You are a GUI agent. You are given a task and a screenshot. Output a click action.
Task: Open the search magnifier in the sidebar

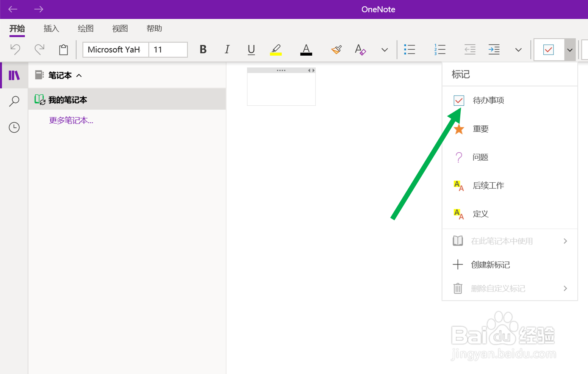(x=14, y=101)
